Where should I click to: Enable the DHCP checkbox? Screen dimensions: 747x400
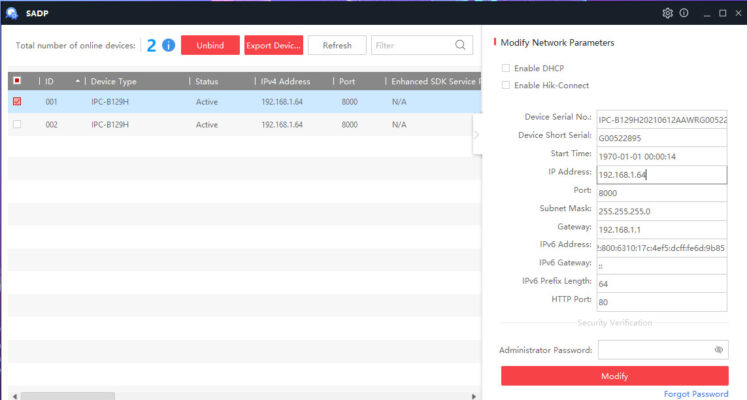(505, 68)
